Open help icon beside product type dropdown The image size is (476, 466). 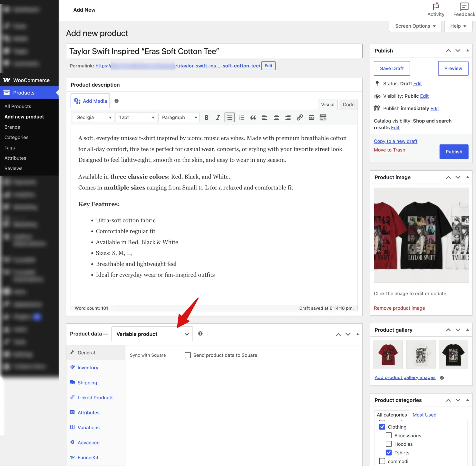200,334
